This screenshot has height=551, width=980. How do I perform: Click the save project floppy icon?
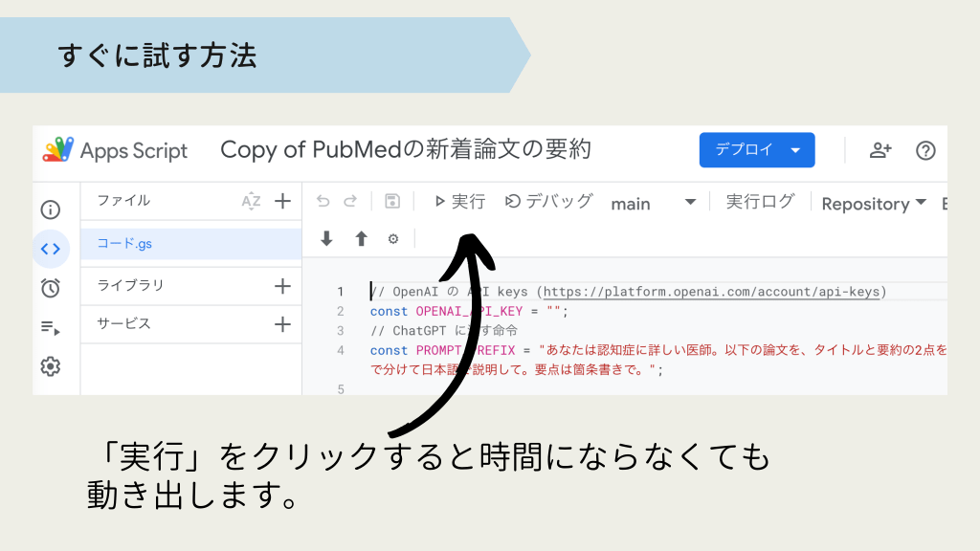click(x=391, y=201)
